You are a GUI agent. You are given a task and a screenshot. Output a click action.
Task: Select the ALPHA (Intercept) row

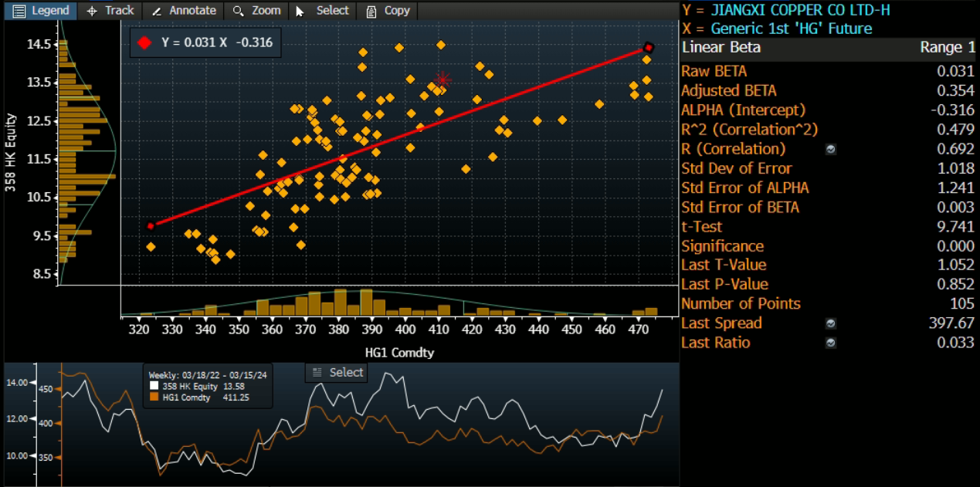tap(828, 110)
